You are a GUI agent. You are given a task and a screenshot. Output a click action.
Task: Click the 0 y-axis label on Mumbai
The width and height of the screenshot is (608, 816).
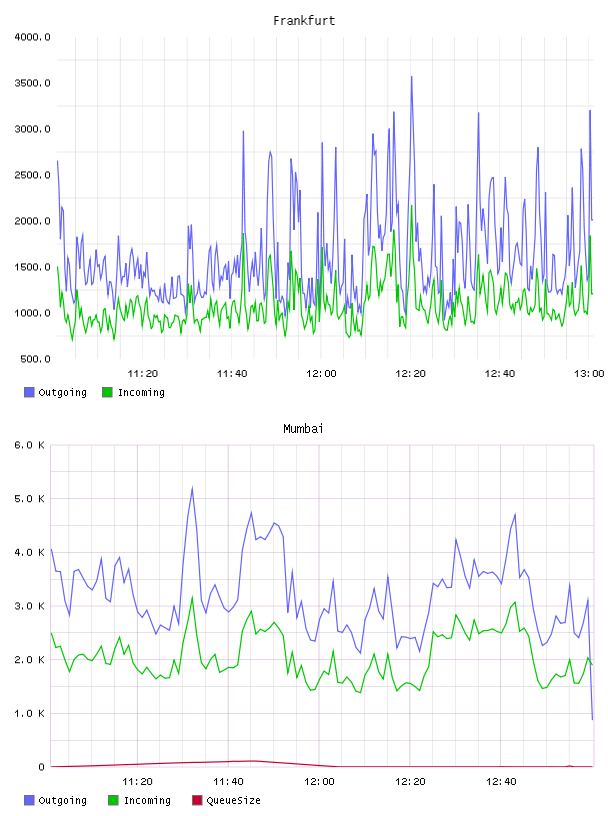pos(41,767)
